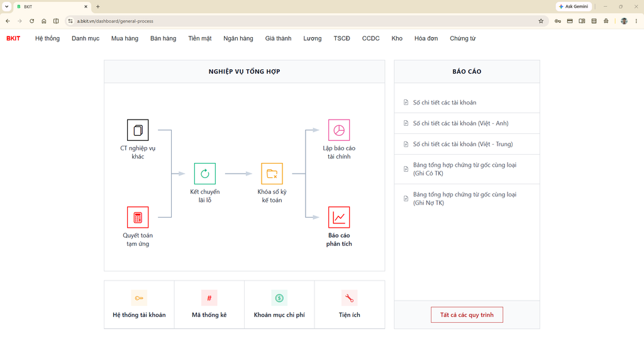The height and width of the screenshot is (346, 644).
Task: Open the Hệ thống menu
Action: coord(47,38)
